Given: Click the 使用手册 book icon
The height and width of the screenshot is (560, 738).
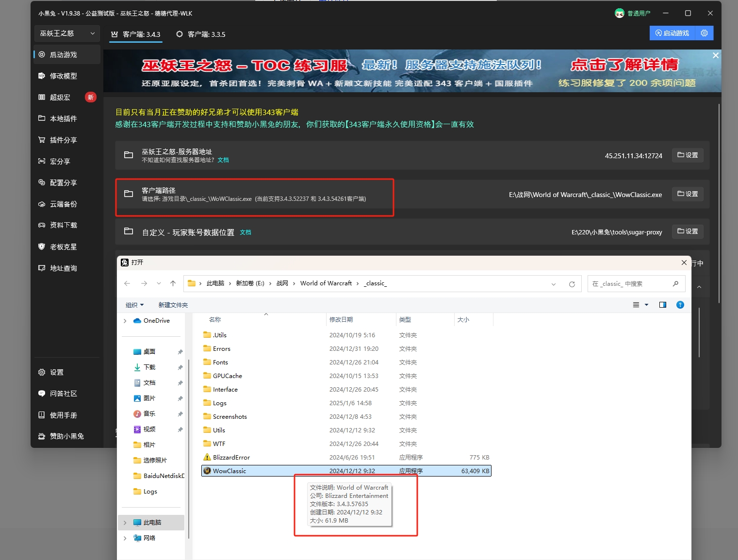Looking at the screenshot, I should coord(42,415).
